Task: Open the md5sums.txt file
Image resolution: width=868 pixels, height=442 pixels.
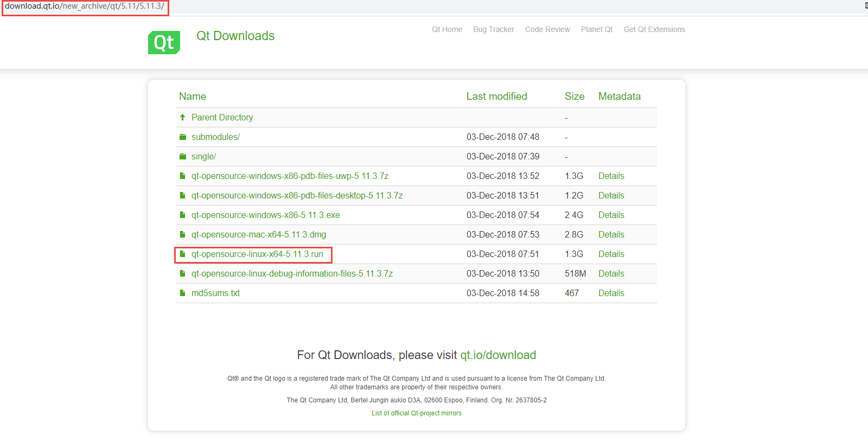Action: (215, 293)
